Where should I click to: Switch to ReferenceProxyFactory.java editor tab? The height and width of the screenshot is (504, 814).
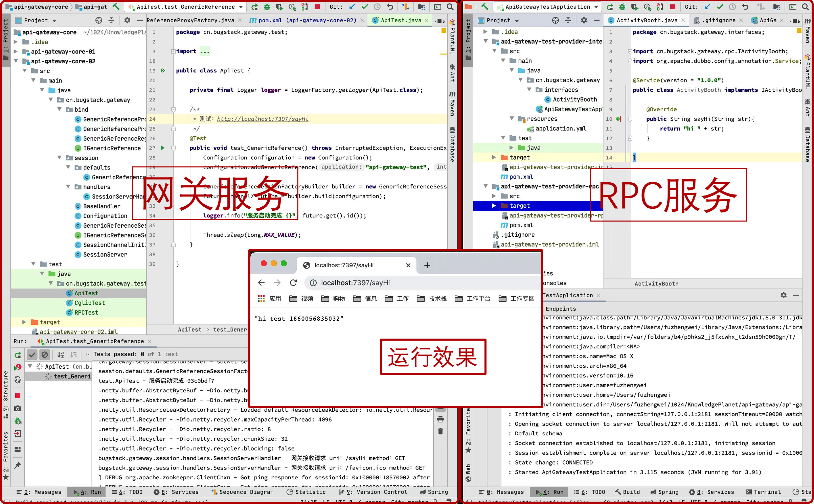click(x=190, y=20)
